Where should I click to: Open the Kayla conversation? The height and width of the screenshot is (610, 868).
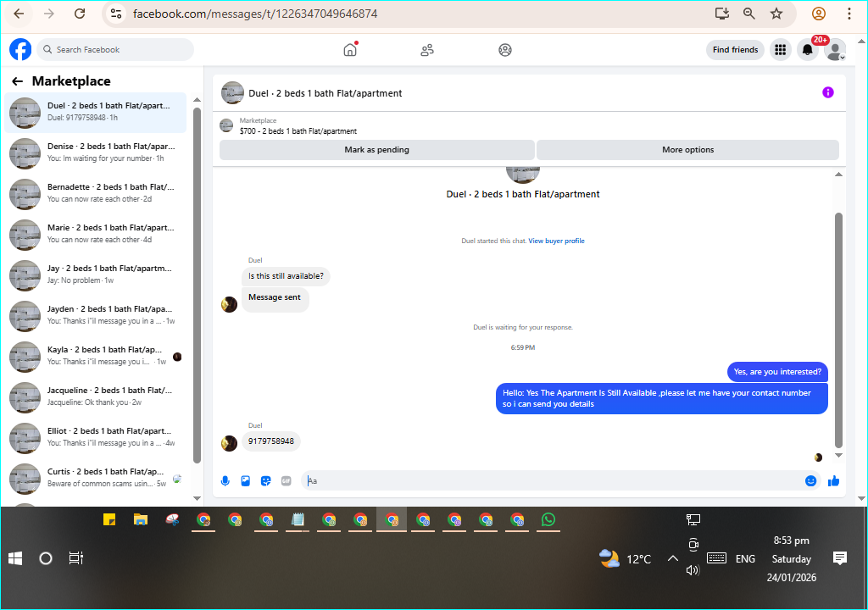[96, 357]
